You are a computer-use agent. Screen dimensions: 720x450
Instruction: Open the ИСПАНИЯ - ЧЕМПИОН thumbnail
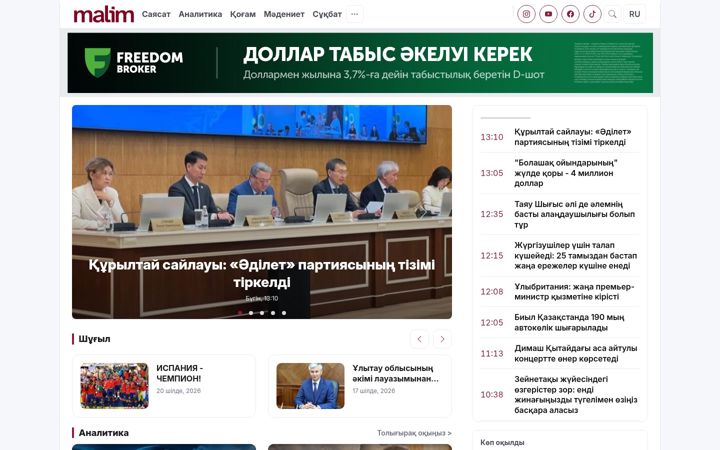click(114, 386)
